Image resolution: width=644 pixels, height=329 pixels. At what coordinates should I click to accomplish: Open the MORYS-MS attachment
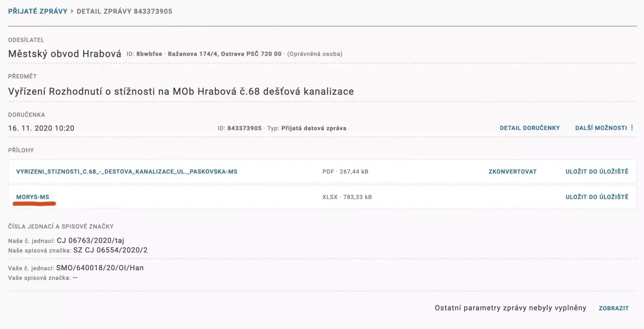[33, 197]
